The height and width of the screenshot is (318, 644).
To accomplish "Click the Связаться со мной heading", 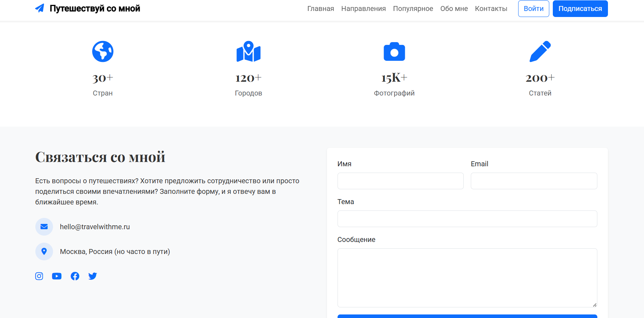I will tap(100, 157).
